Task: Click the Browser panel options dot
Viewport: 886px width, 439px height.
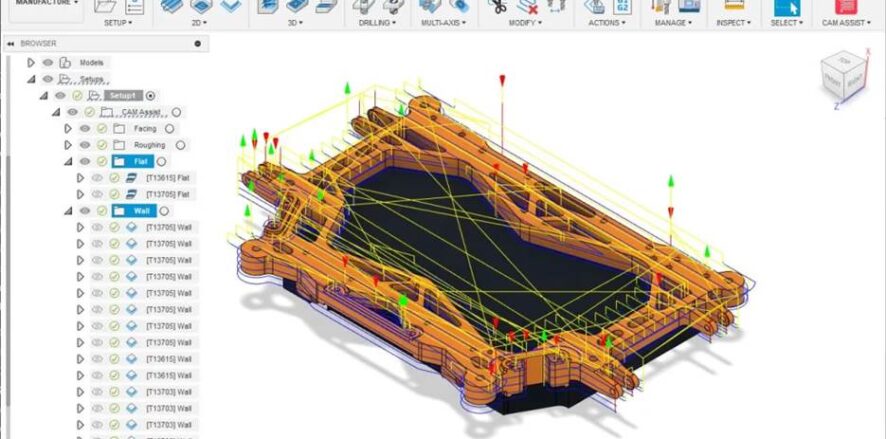Action: pos(197,44)
